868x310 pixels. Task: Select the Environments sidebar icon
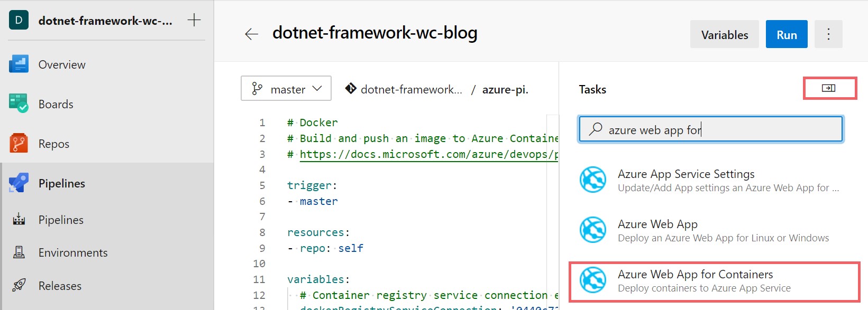pyautogui.click(x=18, y=252)
